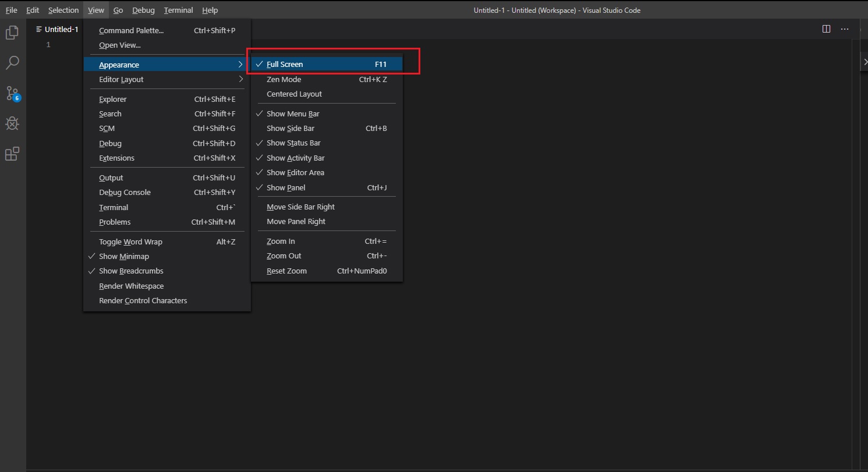Open the Extensions icon in activity bar
Screen dimensions: 868x472
pos(12,154)
